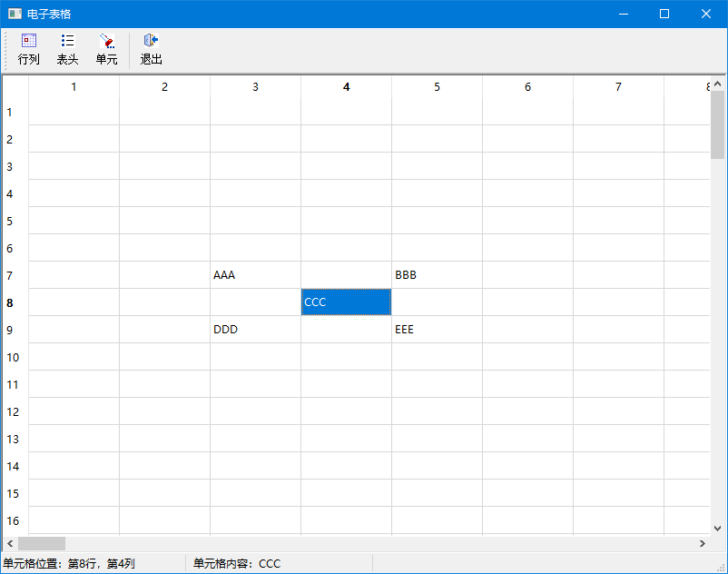Viewport: 728px width, 574px height.
Task: Click bold column header 4
Action: [x=347, y=87]
